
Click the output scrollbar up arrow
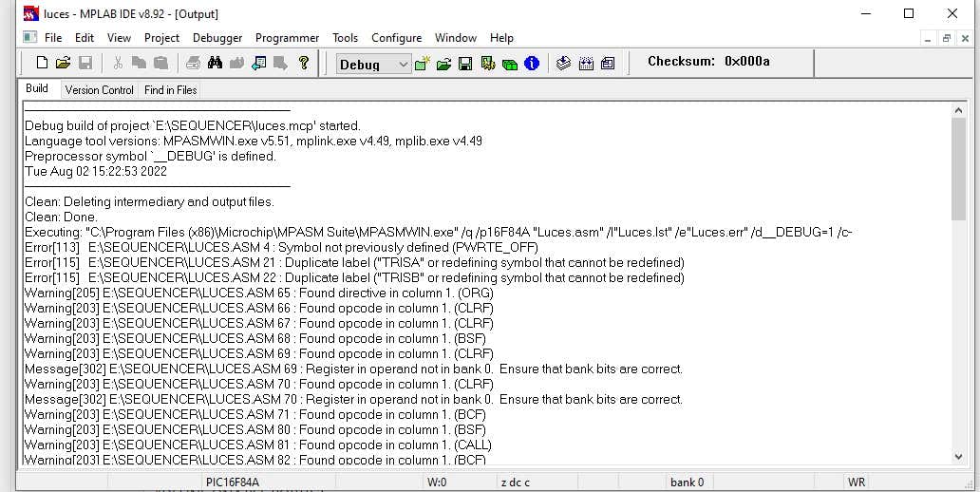[x=959, y=111]
